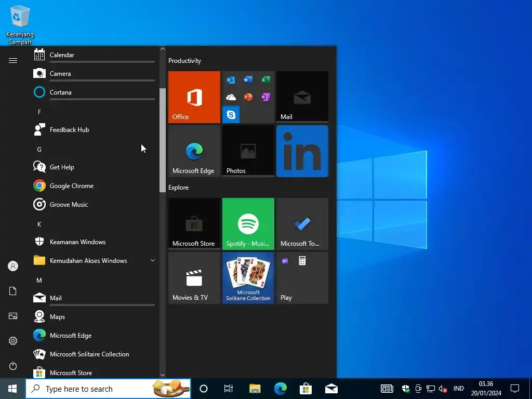This screenshot has width=532, height=399.
Task: Open Mail in the app list
Action: coord(95,298)
